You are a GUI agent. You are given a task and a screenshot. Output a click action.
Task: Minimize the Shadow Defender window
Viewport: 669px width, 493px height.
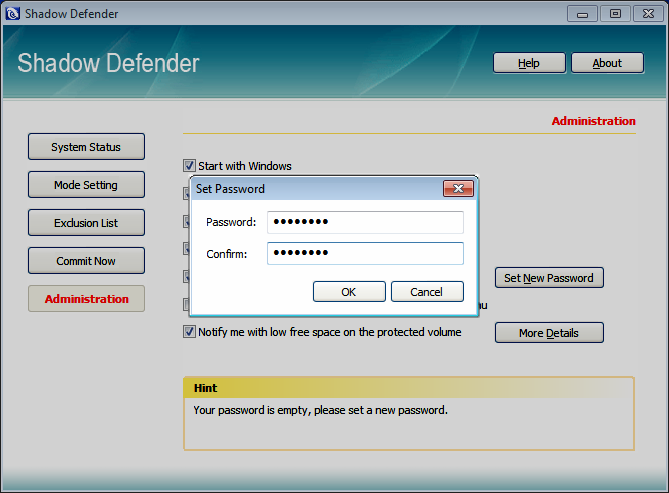click(582, 13)
